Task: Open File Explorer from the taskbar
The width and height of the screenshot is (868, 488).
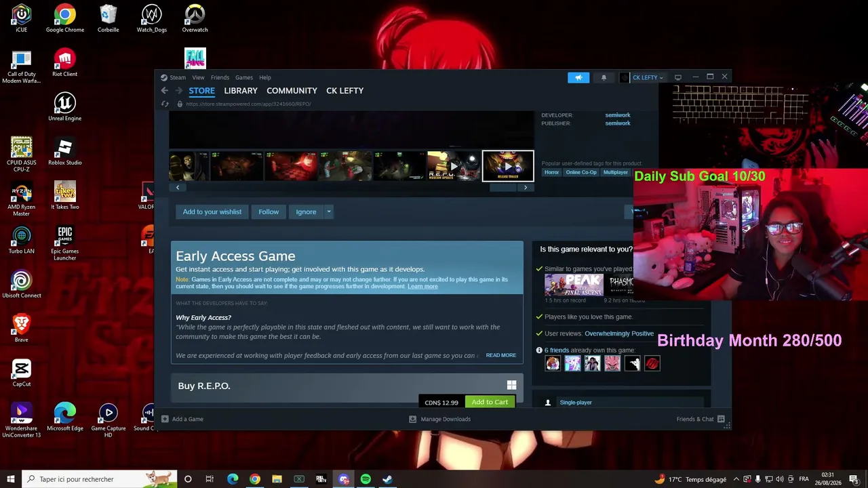Action: coord(277,479)
